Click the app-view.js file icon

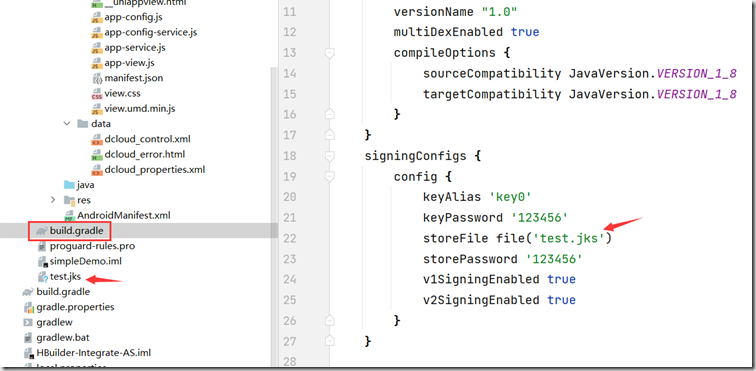[96, 63]
